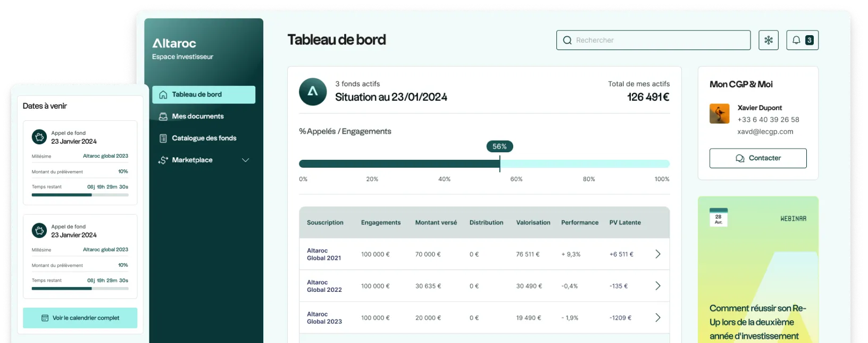868x343 pixels.
Task: Click first card Temps restant progress bar
Action: (80, 195)
